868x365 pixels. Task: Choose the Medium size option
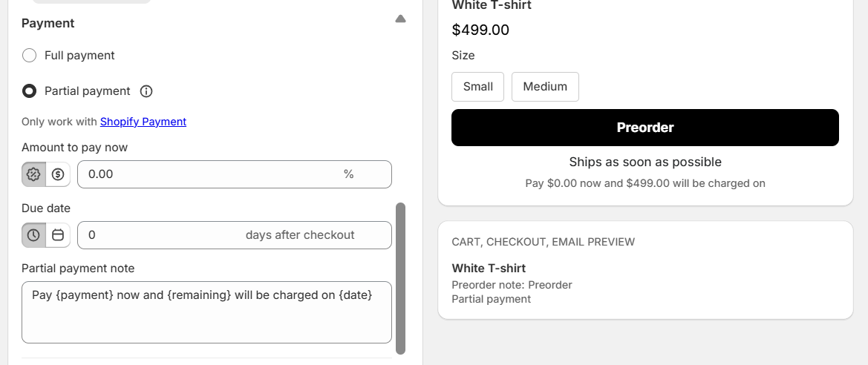coord(545,87)
